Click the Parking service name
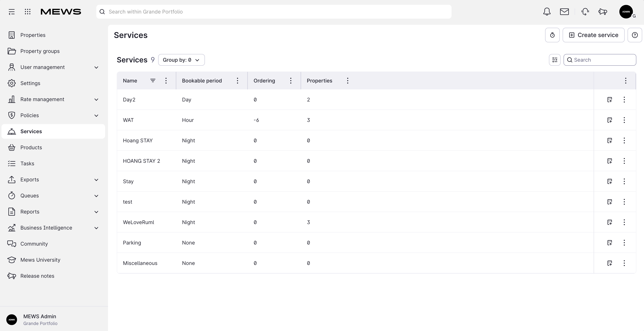This screenshot has height=331, width=644. (132, 243)
